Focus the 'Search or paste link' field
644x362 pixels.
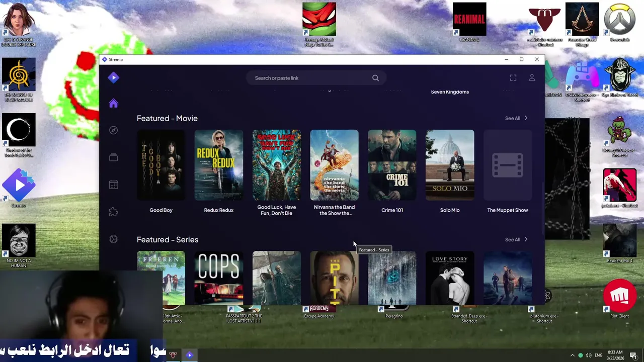[x=316, y=78]
